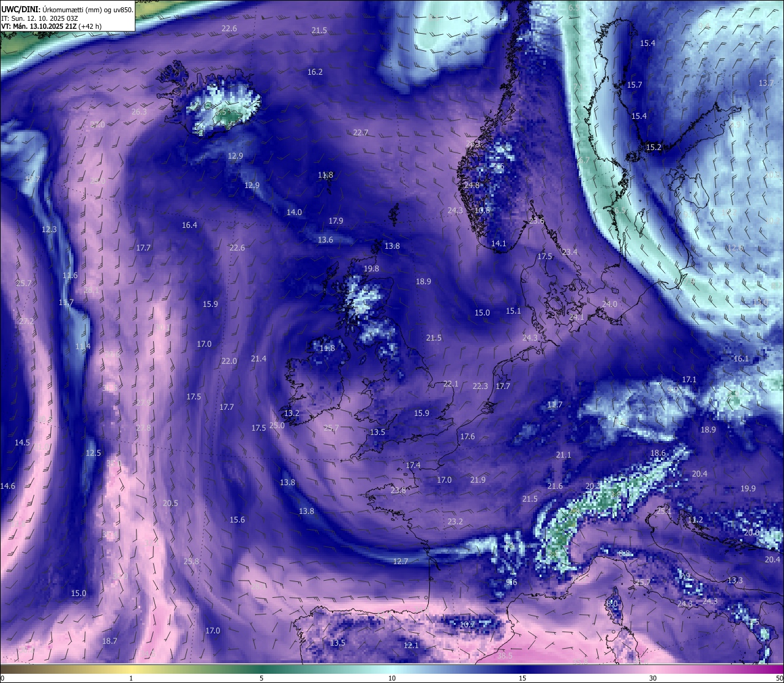Screen dimensions: 784x683
Task: Click the 12.3 map value
Action: [49, 229]
